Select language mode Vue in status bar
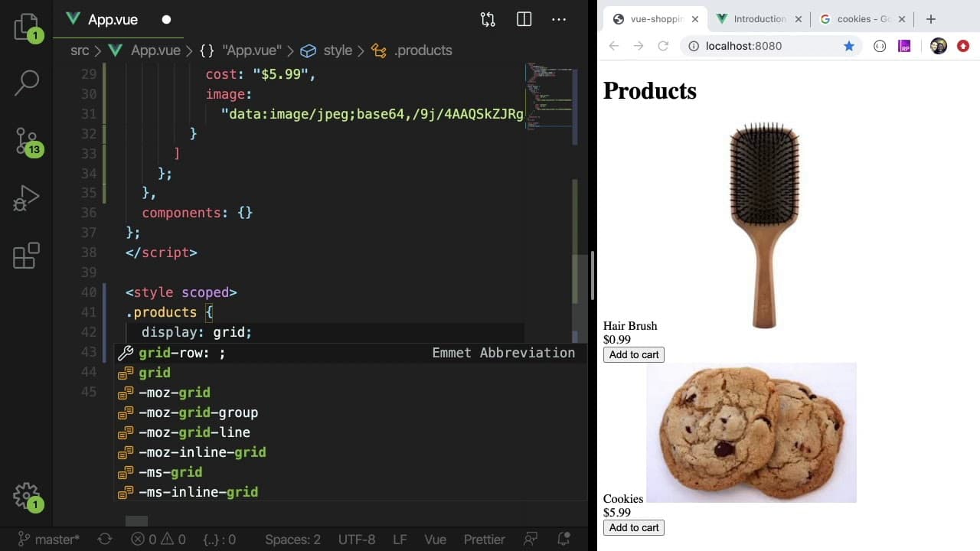Viewport: 980px width, 551px height. pos(436,540)
